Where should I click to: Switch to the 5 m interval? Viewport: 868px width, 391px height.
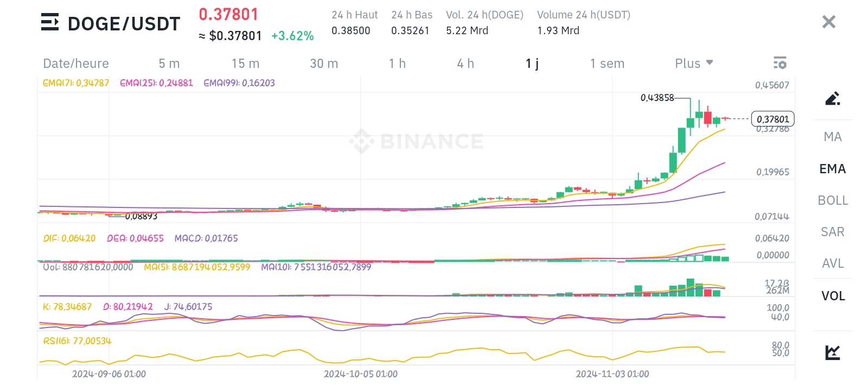[x=169, y=64]
